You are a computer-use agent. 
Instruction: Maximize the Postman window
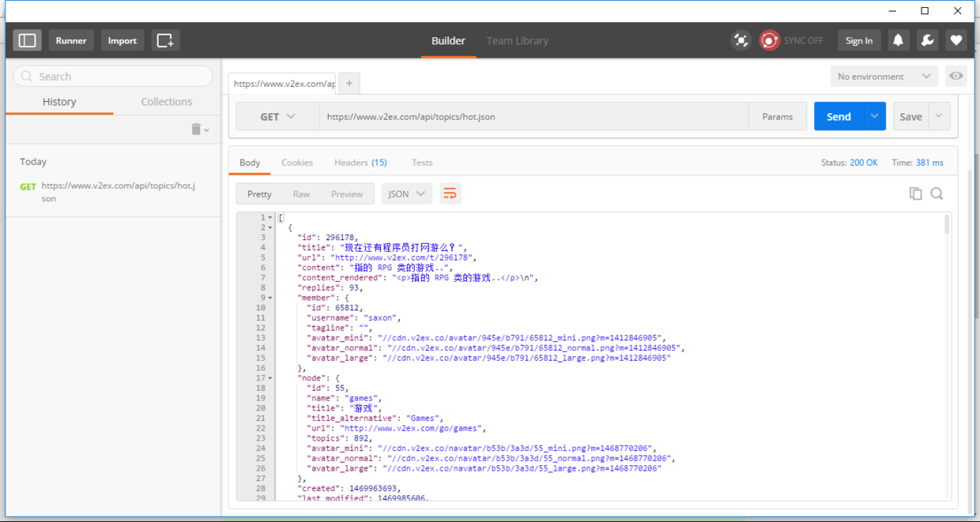point(925,11)
